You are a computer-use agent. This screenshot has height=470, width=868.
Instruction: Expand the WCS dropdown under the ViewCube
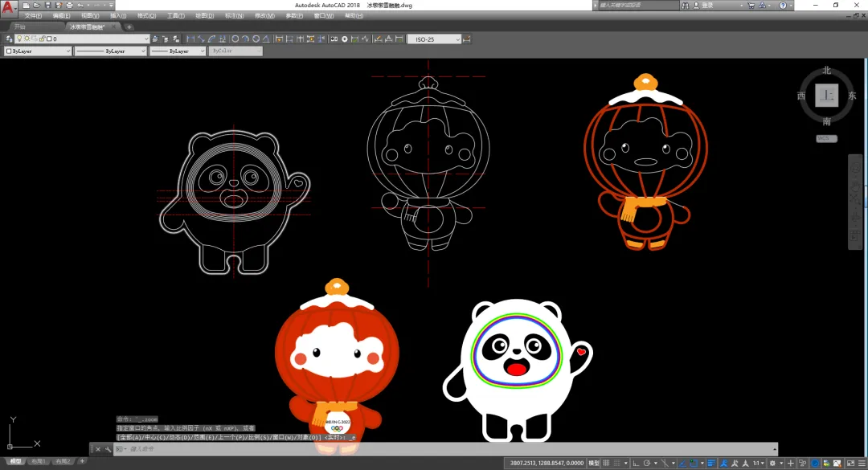tap(826, 138)
